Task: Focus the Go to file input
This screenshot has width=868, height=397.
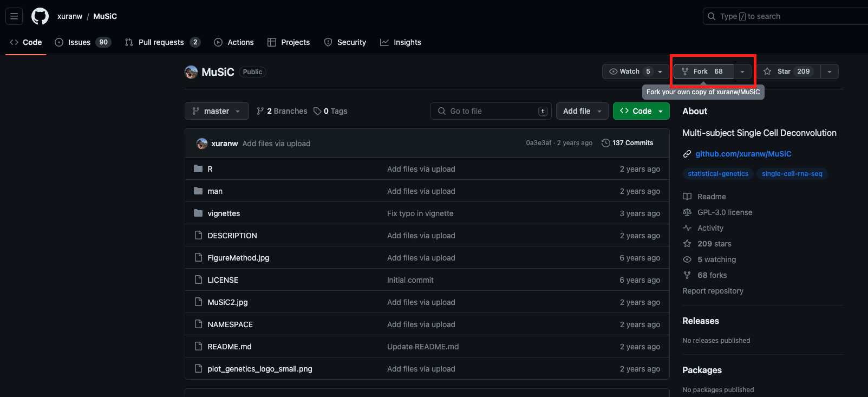Action: 491,111
